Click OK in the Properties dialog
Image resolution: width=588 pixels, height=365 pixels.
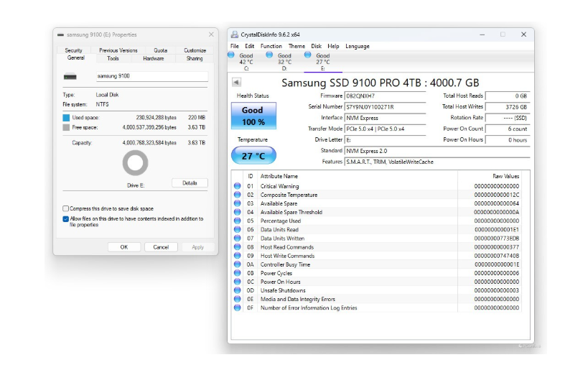[x=124, y=247]
